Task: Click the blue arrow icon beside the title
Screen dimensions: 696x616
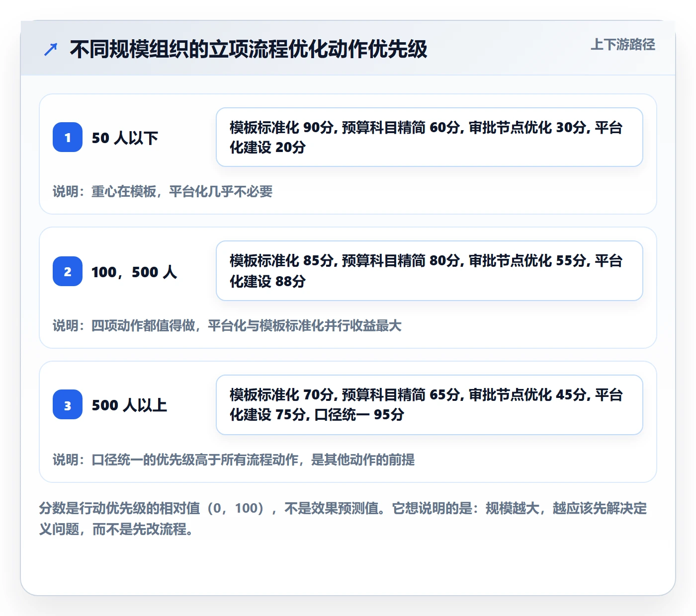Action: pos(51,49)
